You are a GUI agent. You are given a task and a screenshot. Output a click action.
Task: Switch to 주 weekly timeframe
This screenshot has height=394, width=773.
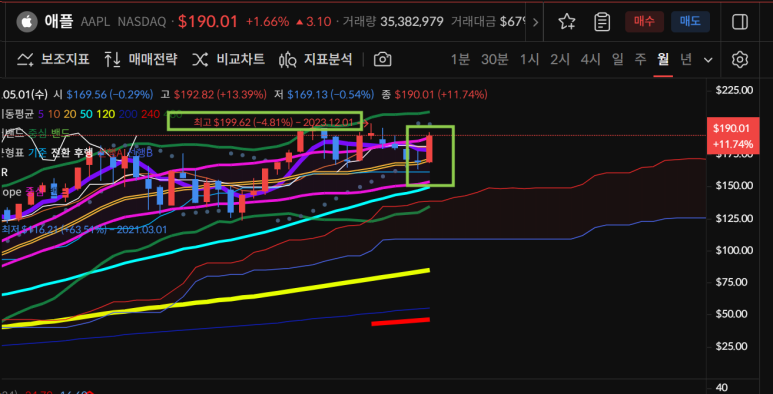[640, 60]
